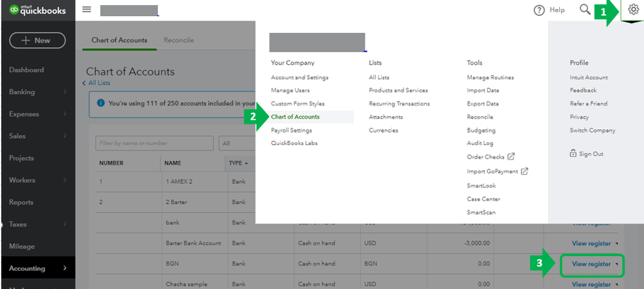644x289 pixels.
Task: Click the New button
Action: coord(37,41)
